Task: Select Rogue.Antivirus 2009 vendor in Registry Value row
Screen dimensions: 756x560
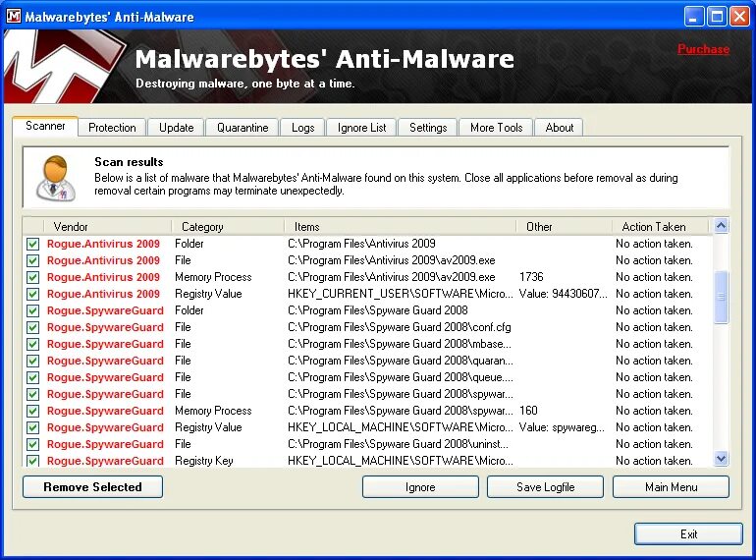Action: pyautogui.click(x=103, y=294)
